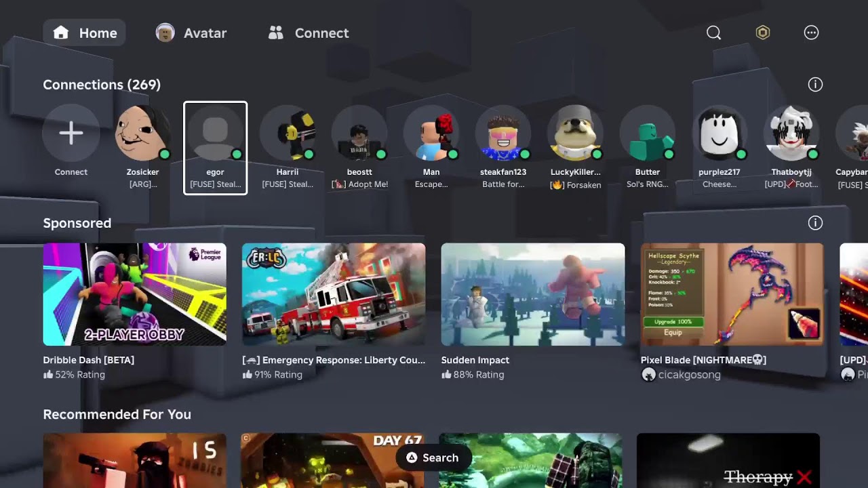Show Sponsored section info icon
Image resolution: width=868 pixels, height=488 pixels.
point(815,223)
